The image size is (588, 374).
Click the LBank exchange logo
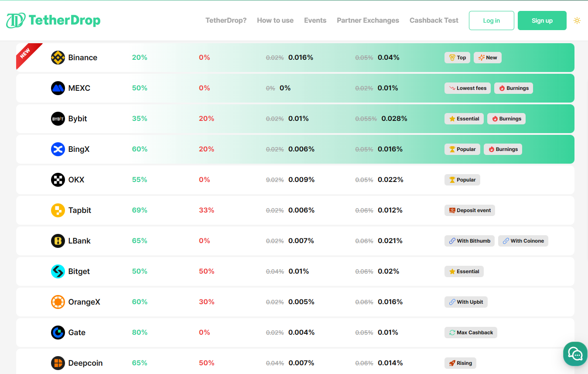point(58,241)
